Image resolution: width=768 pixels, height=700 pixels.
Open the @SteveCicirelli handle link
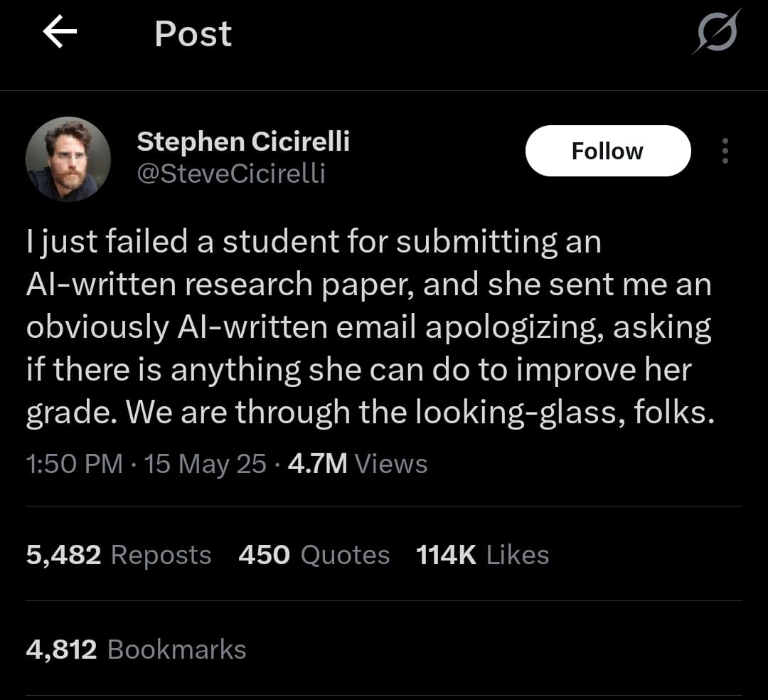pyautogui.click(x=230, y=173)
